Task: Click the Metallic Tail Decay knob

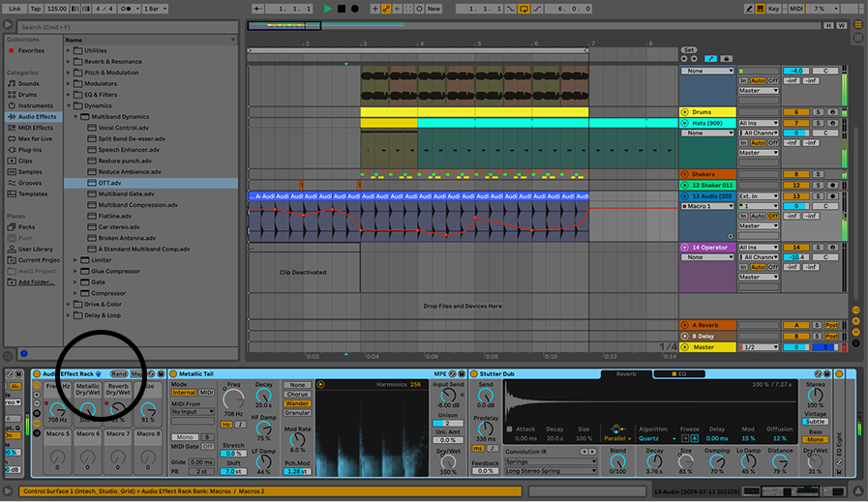Action: pos(263,394)
